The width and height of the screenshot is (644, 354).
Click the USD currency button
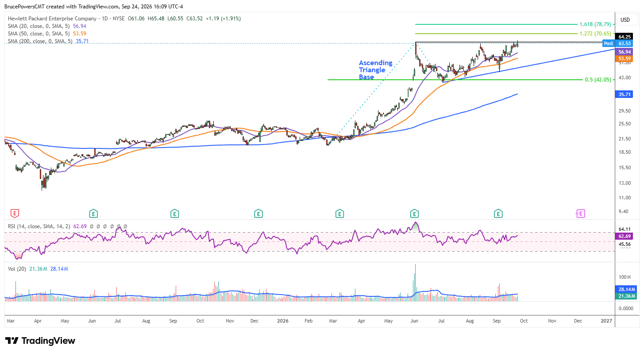coord(625,20)
